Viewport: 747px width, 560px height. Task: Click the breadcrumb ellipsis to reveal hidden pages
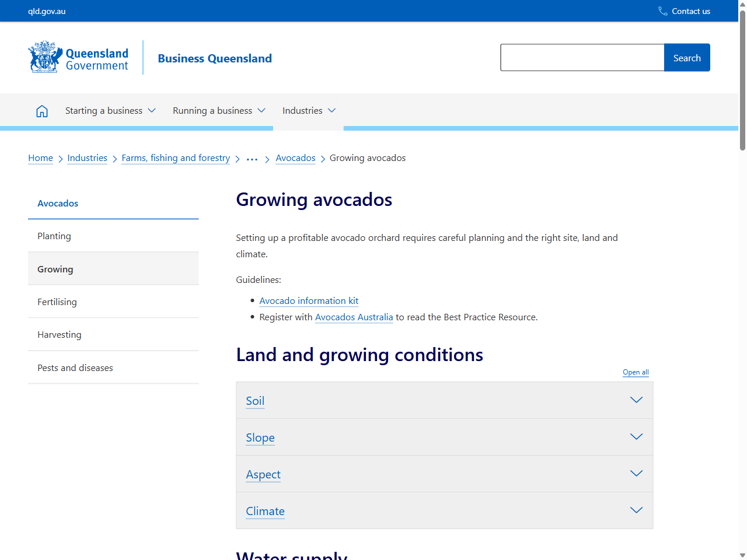252,158
